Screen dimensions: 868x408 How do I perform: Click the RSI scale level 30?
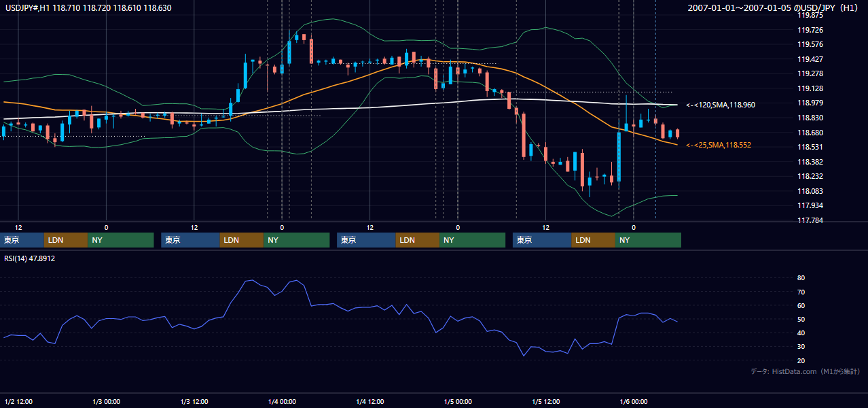click(x=801, y=346)
